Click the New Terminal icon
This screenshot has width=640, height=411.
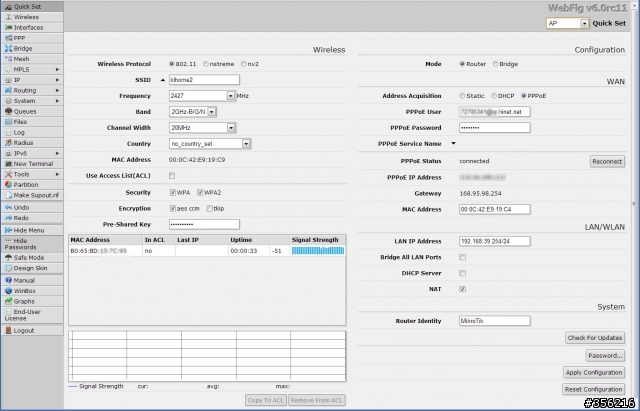[8, 163]
